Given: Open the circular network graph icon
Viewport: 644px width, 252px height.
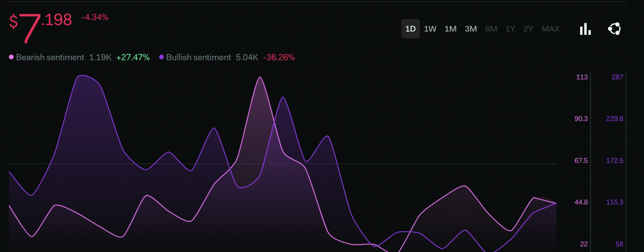Looking at the screenshot, I should 614,29.
